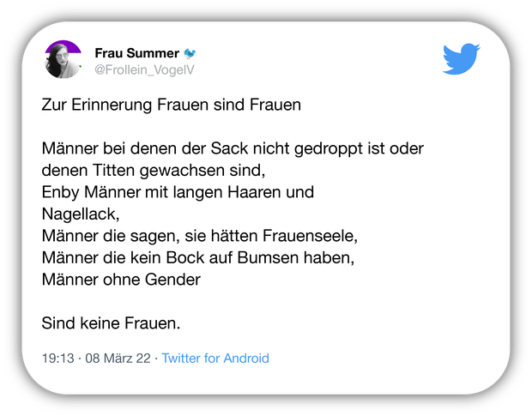Click the @Frollein_VogelV handle
This screenshot has width=532, height=416.
(x=144, y=69)
